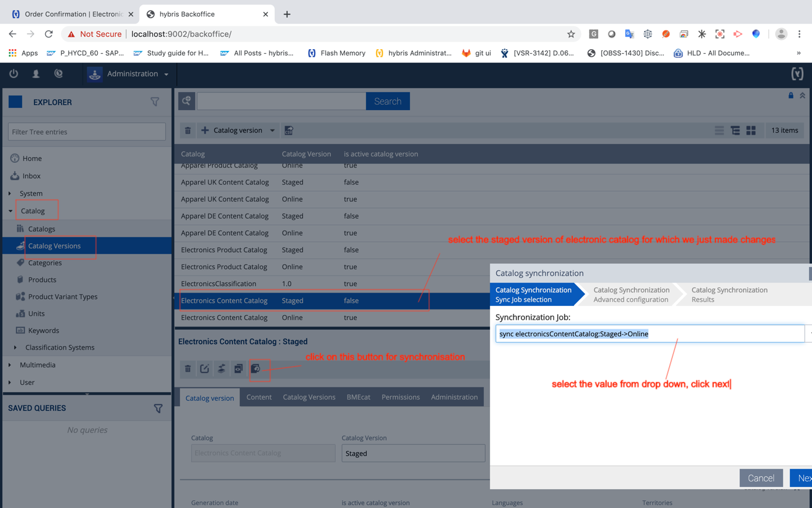
Task: Click the CSV export icon
Action: 289,131
